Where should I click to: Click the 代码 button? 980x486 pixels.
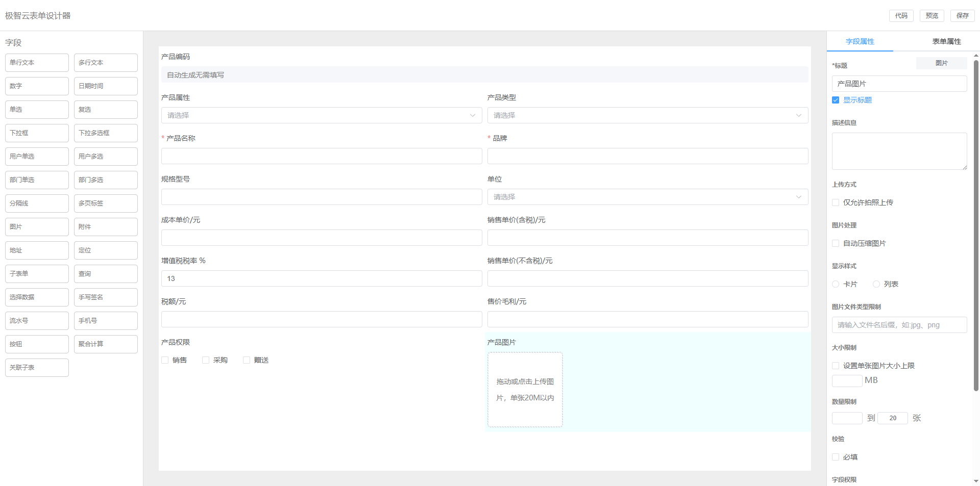pyautogui.click(x=901, y=16)
